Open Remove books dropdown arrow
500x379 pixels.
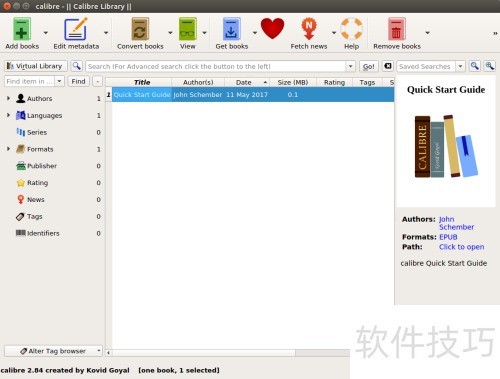pyautogui.click(x=427, y=33)
